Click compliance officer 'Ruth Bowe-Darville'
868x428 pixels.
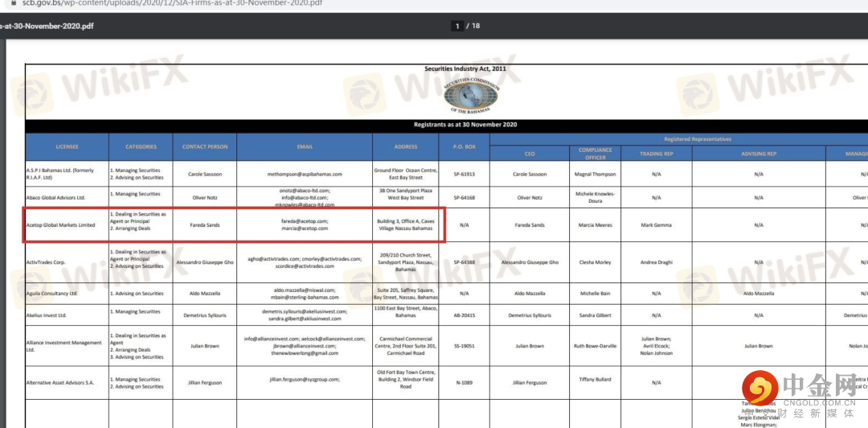click(595, 346)
